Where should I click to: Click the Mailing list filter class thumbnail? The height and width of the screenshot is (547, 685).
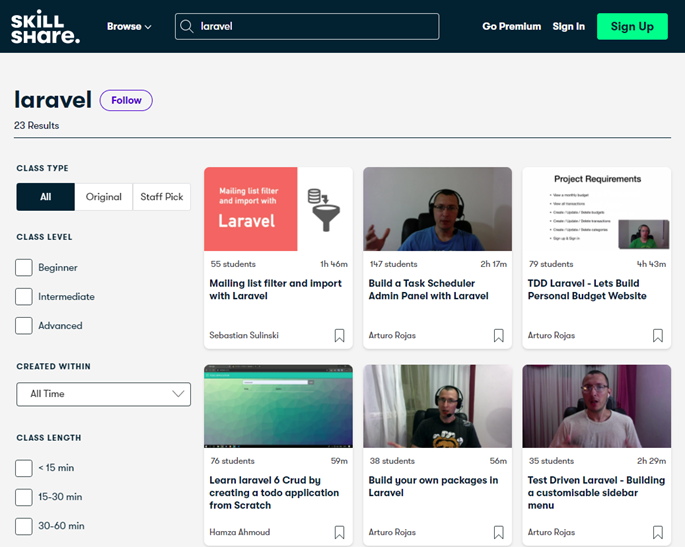tap(278, 209)
